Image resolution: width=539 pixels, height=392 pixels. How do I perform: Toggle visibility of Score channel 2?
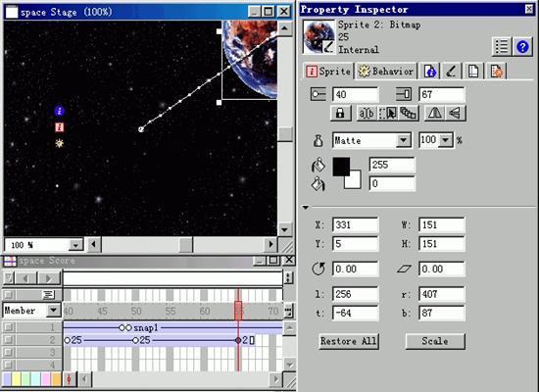9,340
